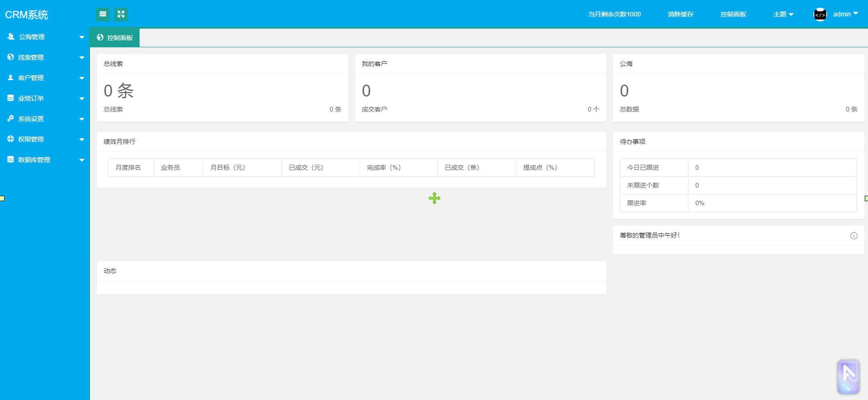Expand the 系统设置 menu arrow
Screen dimensions: 868x400
[x=82, y=119]
